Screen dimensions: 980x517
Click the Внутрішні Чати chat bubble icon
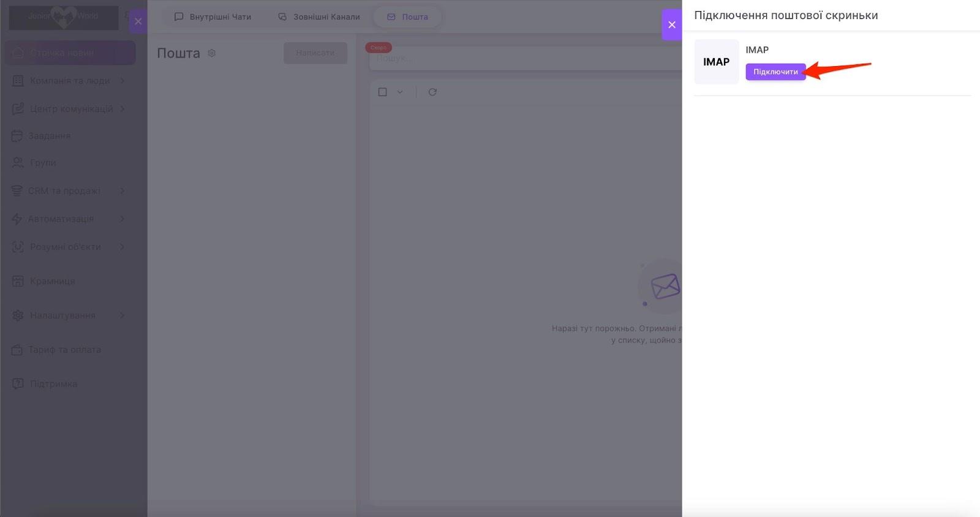[179, 17]
